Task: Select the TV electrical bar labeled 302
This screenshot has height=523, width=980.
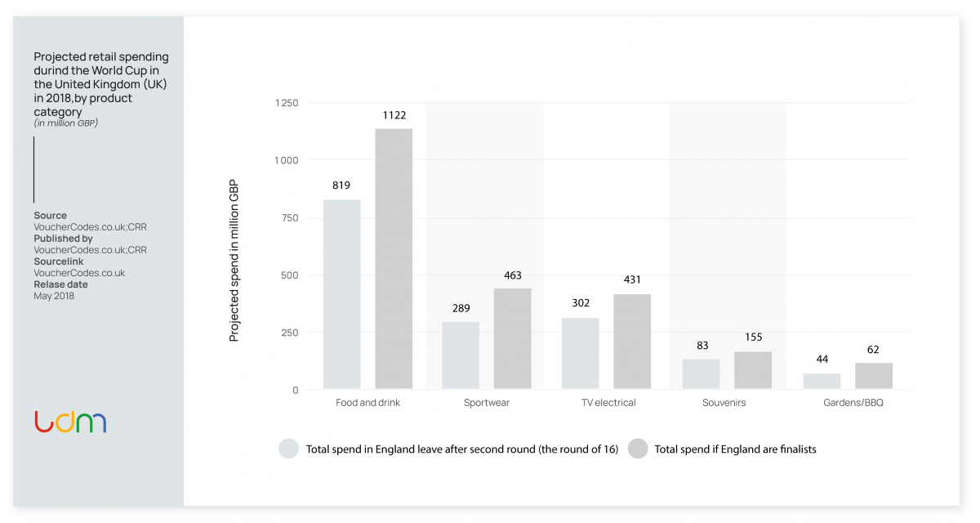Action: point(580,353)
